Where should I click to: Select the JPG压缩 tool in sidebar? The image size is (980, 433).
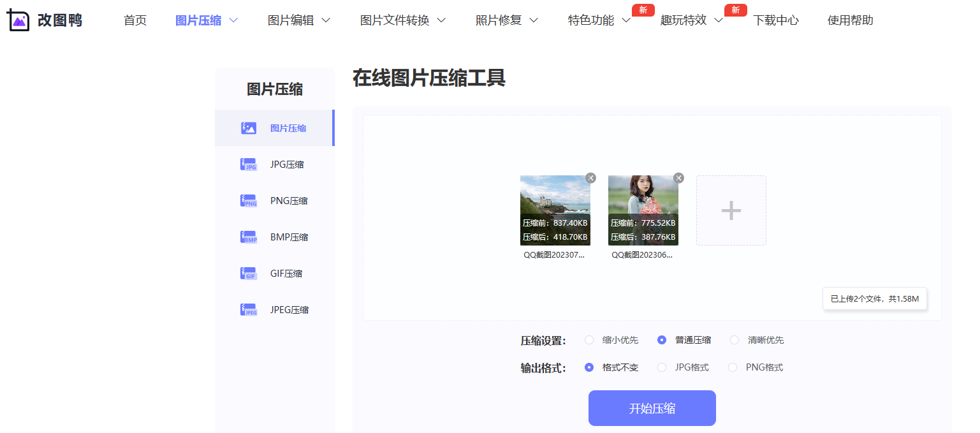coord(286,164)
